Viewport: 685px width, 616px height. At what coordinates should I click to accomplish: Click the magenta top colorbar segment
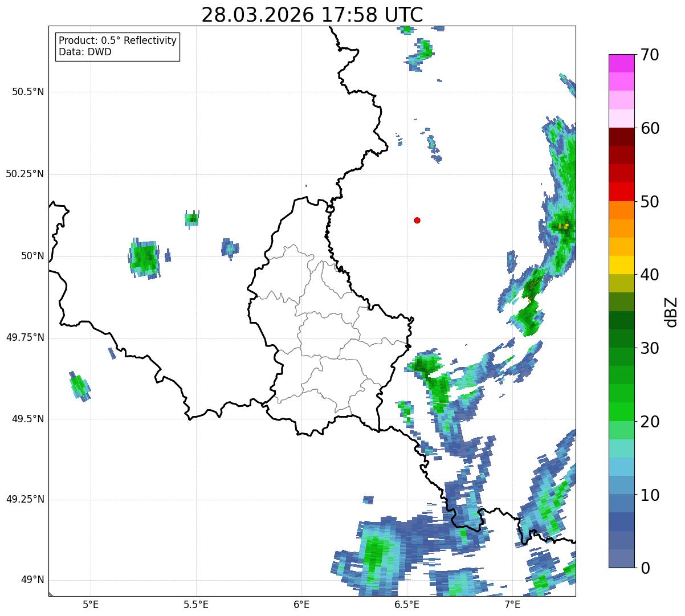(622, 63)
